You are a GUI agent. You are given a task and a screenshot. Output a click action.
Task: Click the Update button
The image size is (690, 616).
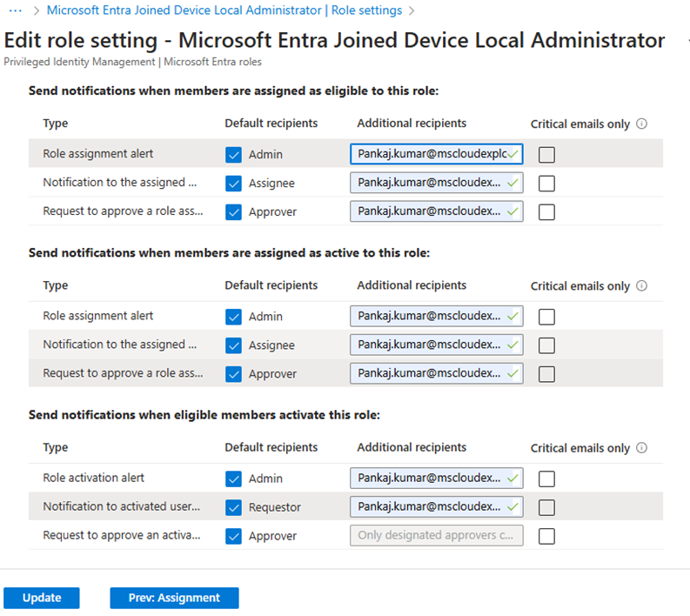(42, 598)
